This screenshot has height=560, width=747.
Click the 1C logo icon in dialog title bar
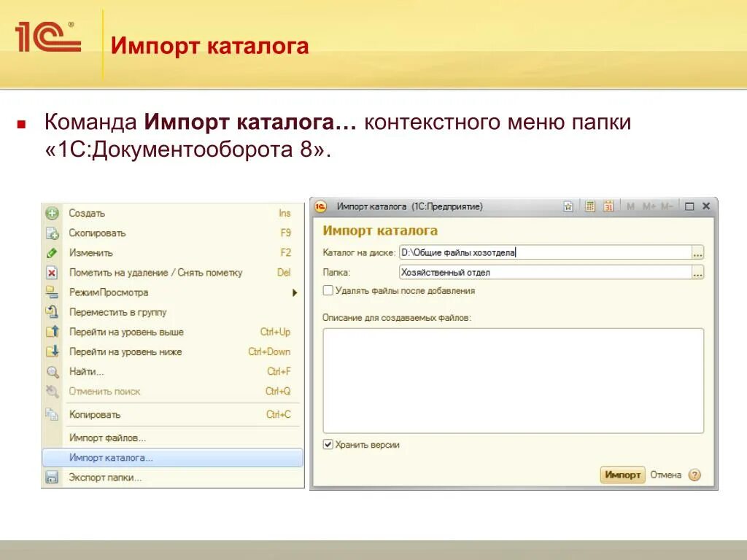coord(321,206)
